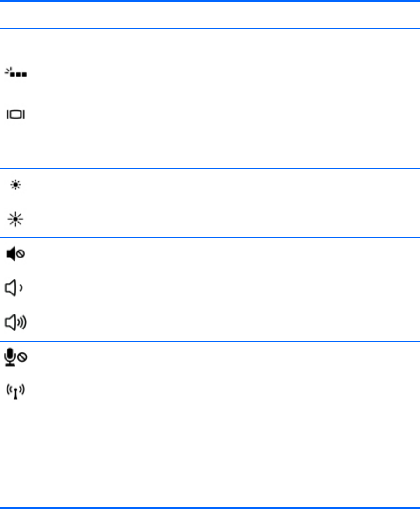This screenshot has height=509, width=420.
Task: Click the blank header row at table top
Action: [x=210, y=15]
